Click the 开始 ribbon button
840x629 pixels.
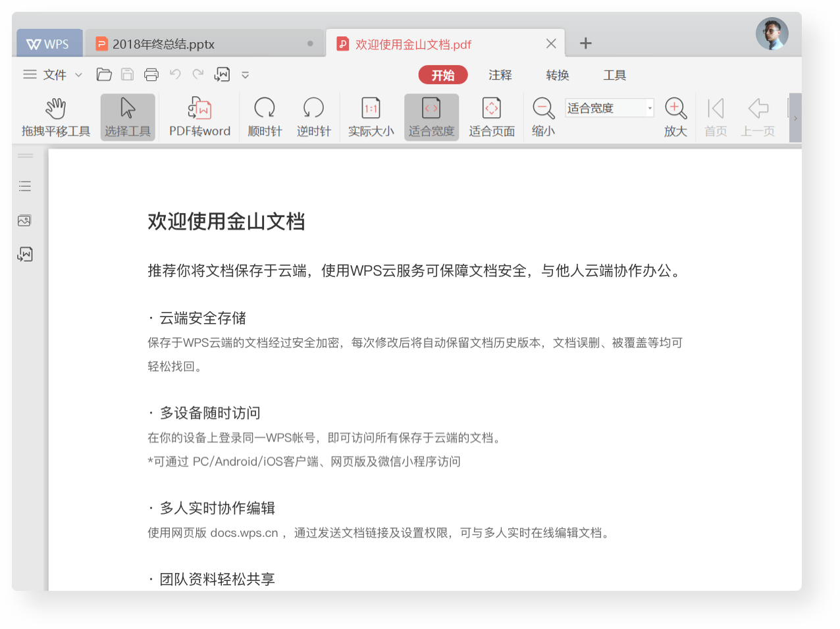coord(442,75)
